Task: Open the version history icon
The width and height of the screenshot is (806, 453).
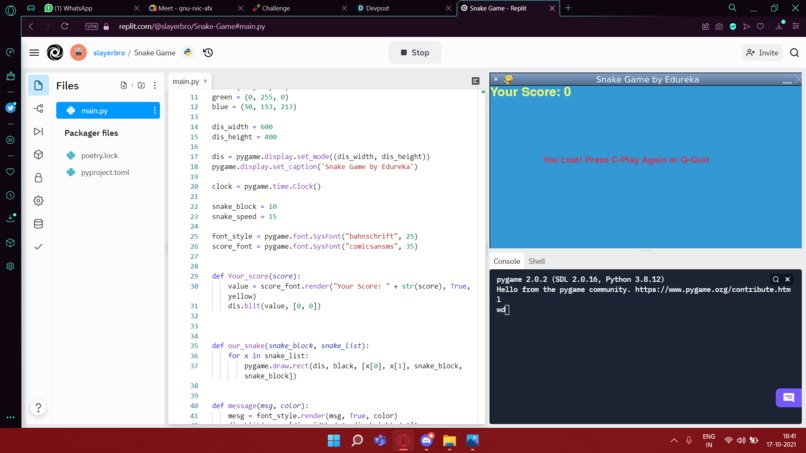Action: (x=208, y=52)
